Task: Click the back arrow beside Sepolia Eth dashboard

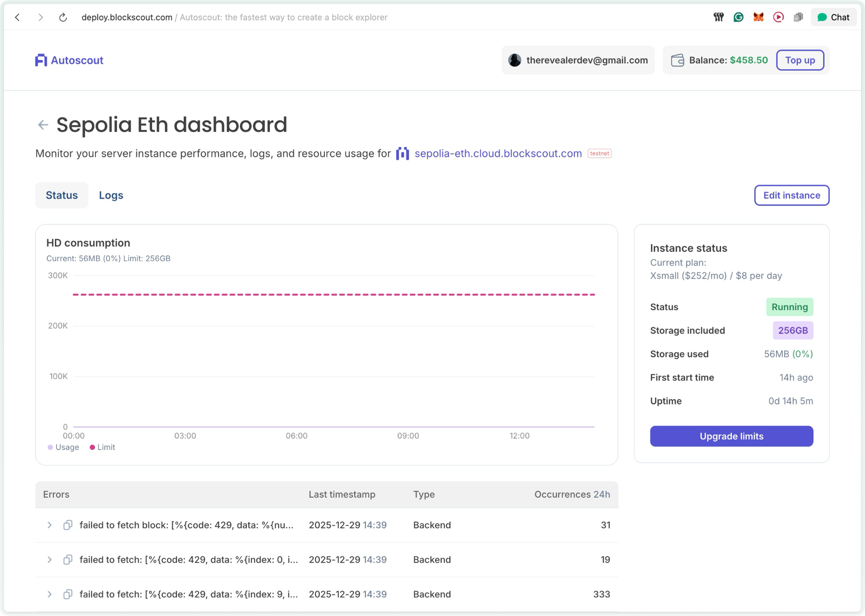Action: pyautogui.click(x=43, y=125)
